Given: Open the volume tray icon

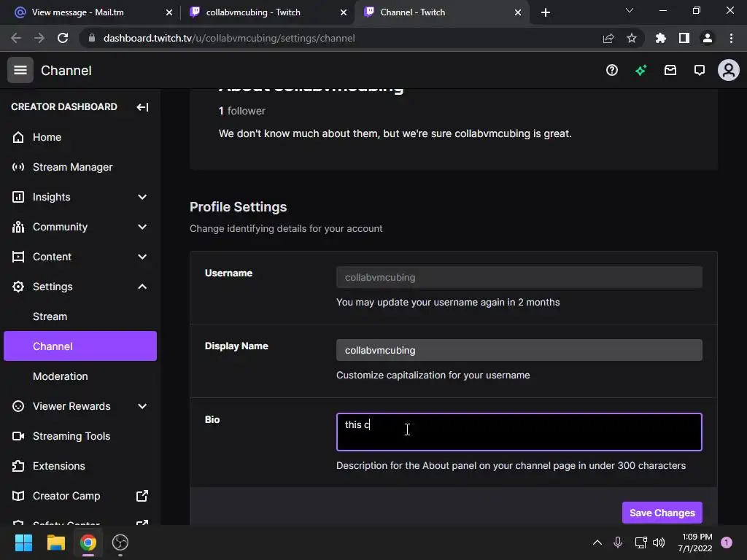Looking at the screenshot, I should click(659, 542).
